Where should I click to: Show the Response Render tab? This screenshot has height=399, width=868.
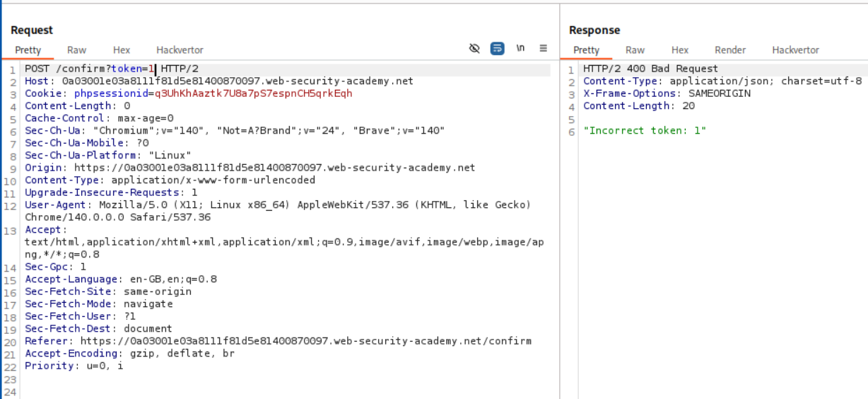coord(730,50)
